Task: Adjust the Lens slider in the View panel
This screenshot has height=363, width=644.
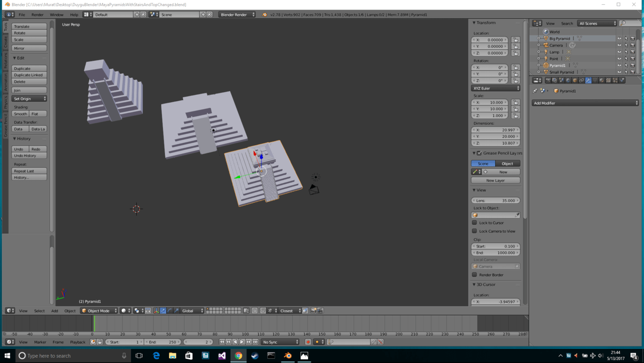Action: coord(495,200)
